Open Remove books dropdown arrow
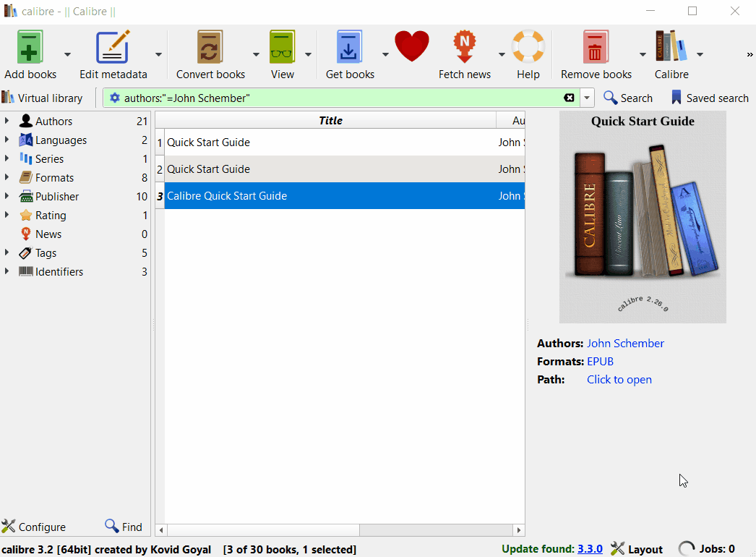The image size is (756, 557). pos(643,54)
